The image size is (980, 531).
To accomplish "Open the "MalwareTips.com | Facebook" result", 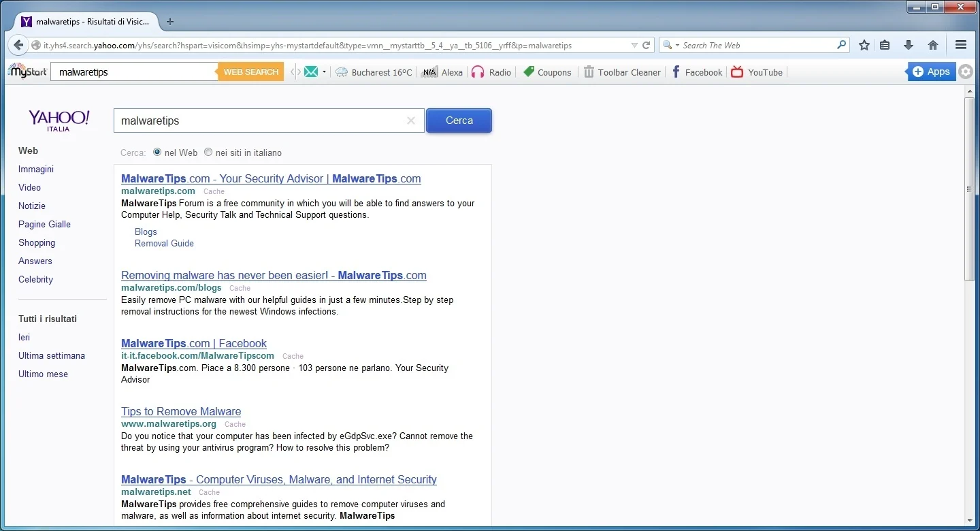I will pos(194,343).
